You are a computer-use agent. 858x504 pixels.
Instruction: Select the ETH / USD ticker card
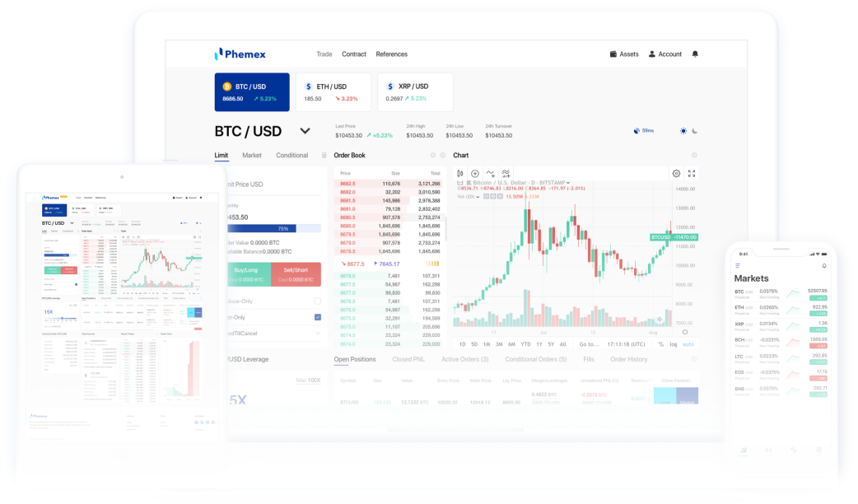[x=333, y=92]
